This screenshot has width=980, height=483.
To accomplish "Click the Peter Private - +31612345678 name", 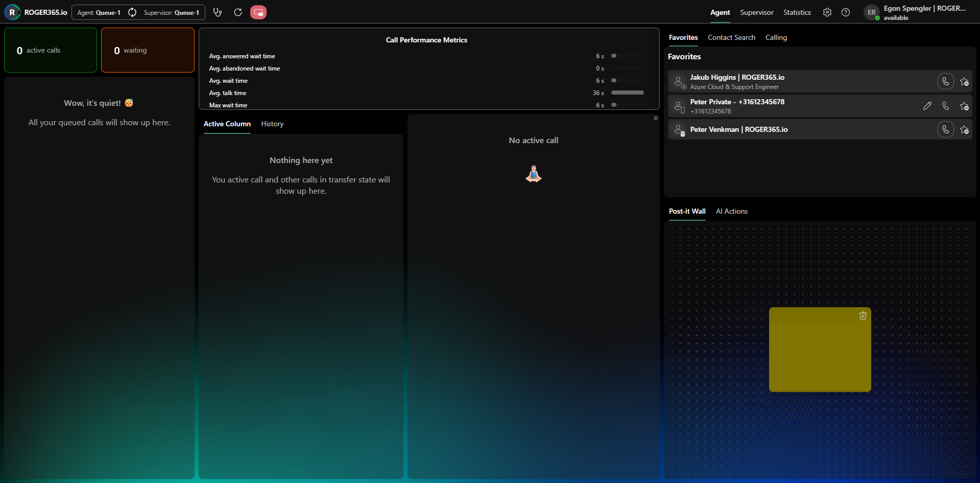I will 737,102.
